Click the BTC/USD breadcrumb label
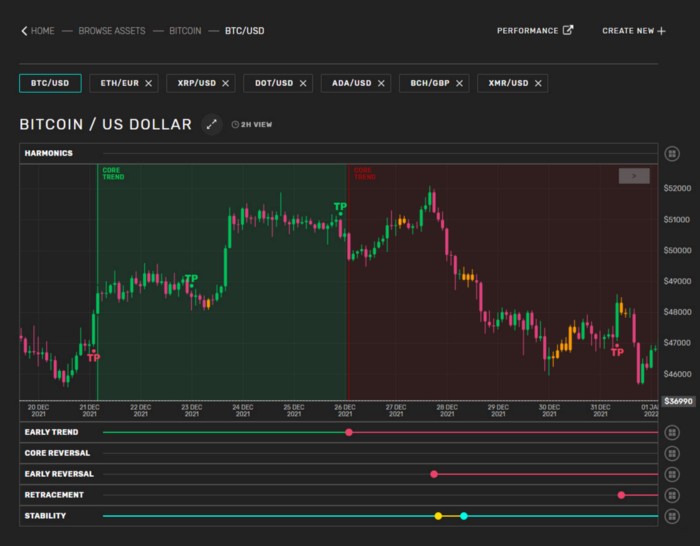The image size is (700, 546). 244,31
